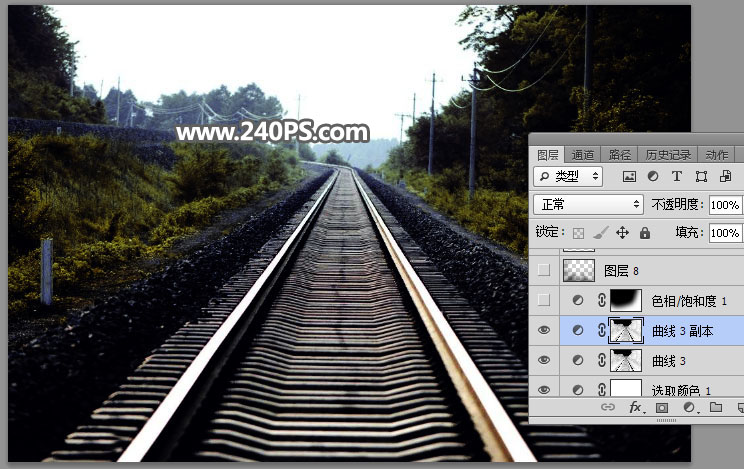Screen dimensions: 744x469
Task: Select the 选取颜色 1 mask thumbnail
Action: (x=626, y=388)
